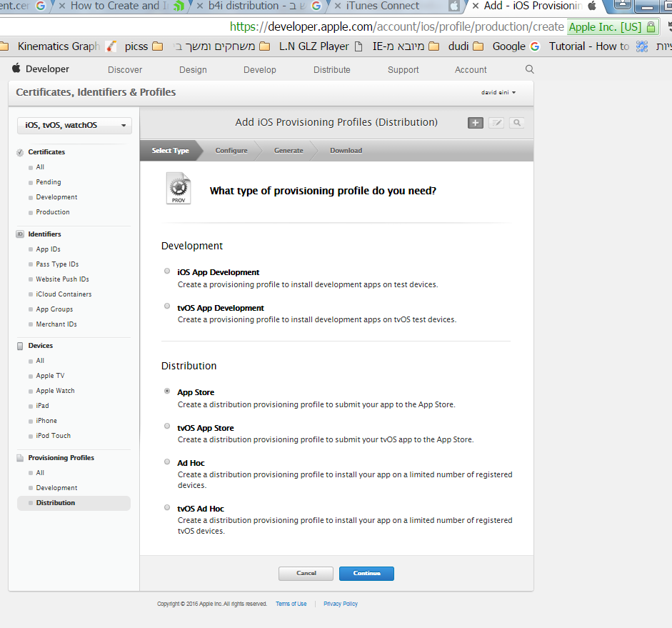Open the site search magnifier in the Developer nav
672x628 pixels.
530,69
